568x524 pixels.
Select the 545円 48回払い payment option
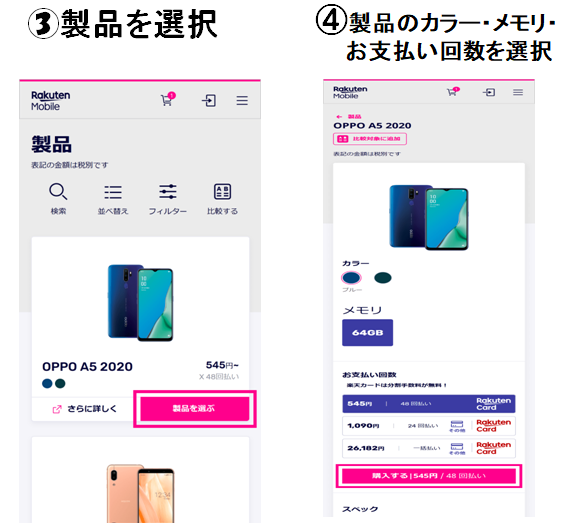click(x=429, y=404)
